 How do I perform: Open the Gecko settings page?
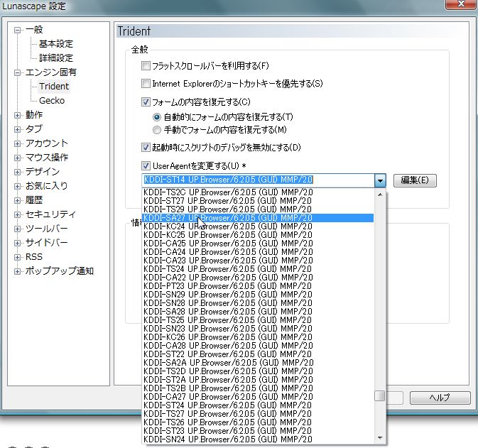coord(52,101)
